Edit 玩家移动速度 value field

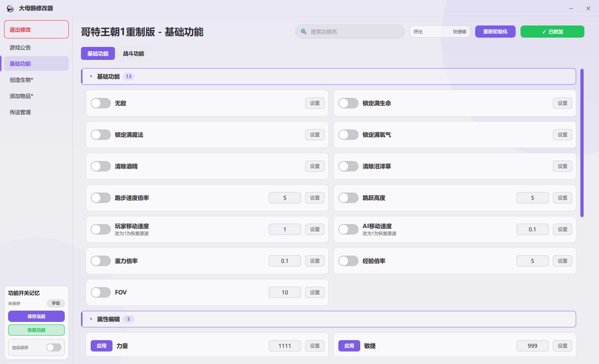[x=285, y=229]
